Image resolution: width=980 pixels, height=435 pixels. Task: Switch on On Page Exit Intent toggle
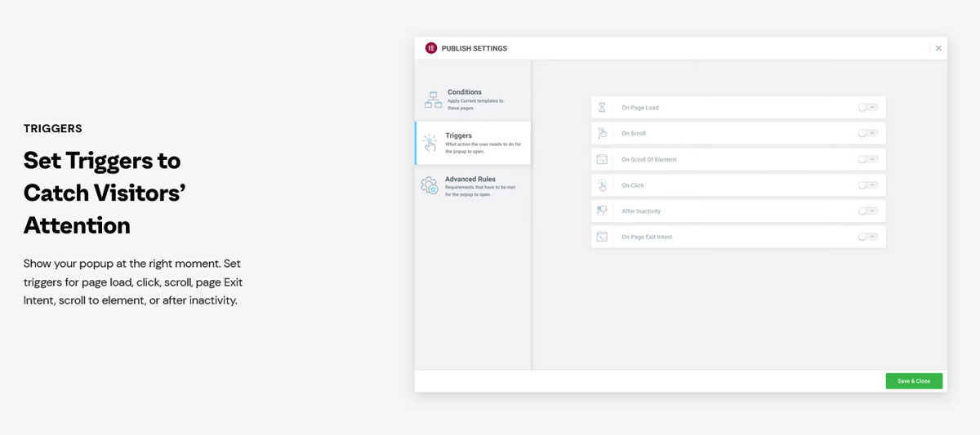pyautogui.click(x=868, y=237)
